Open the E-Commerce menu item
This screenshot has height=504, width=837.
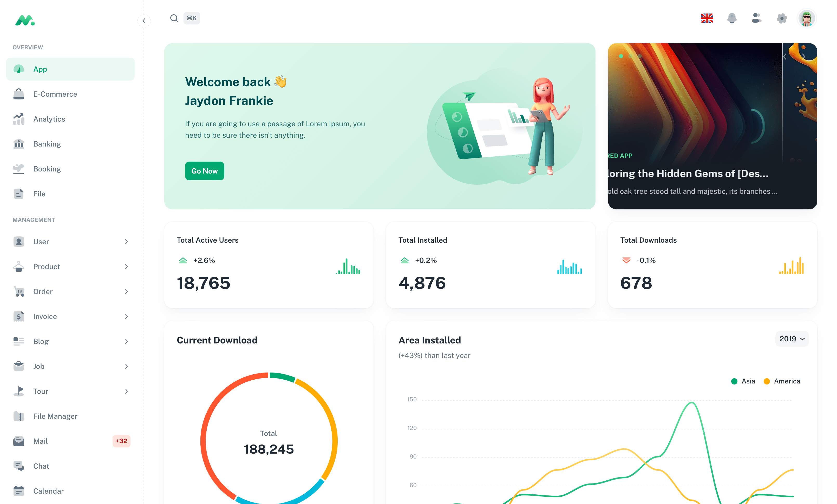pos(55,94)
